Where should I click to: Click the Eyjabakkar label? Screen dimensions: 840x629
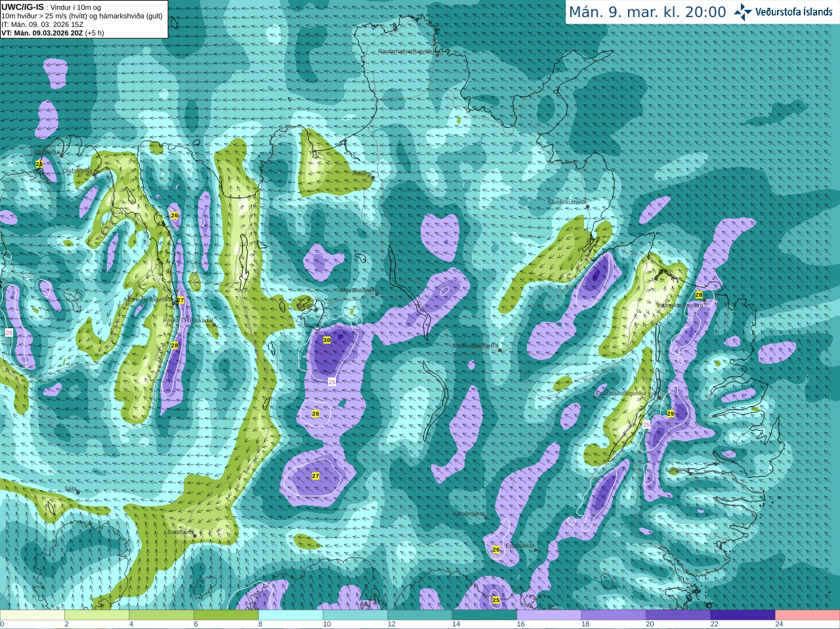tap(520, 546)
